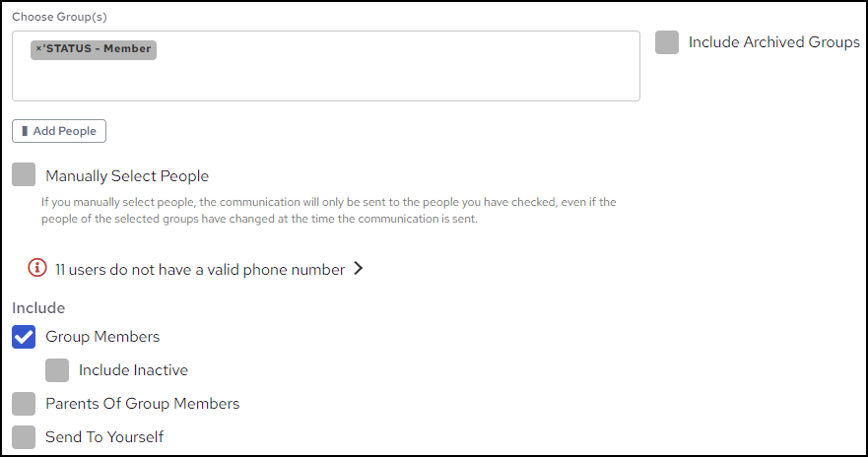This screenshot has width=868, height=457.
Task: Check the Parents Of Group Members box
Action: tap(24, 403)
